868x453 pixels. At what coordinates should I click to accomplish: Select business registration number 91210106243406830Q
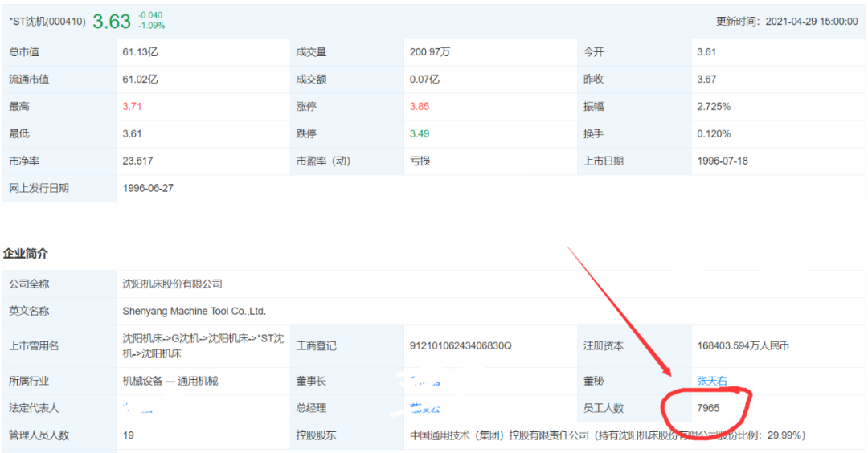click(x=461, y=345)
